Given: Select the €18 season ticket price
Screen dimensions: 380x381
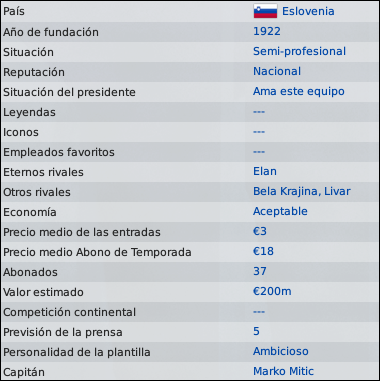Looking at the screenshot, I should (263, 251).
